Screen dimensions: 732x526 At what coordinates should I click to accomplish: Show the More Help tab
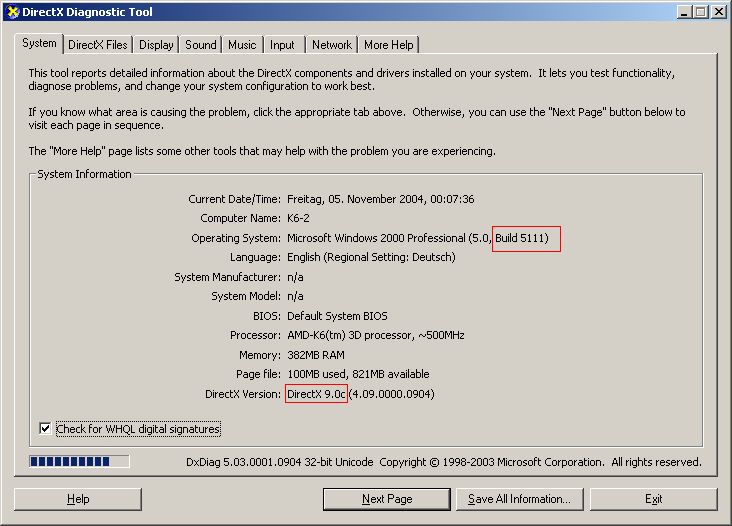tap(388, 45)
